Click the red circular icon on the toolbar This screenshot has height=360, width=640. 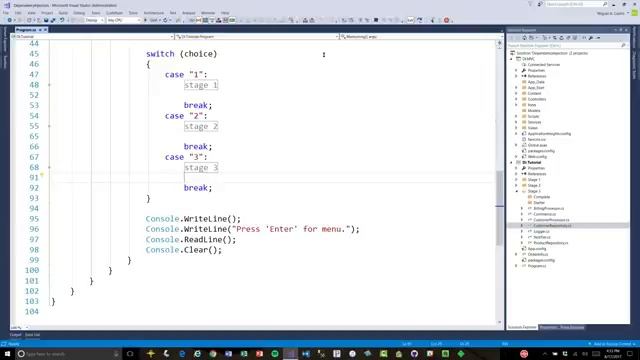pyautogui.click(x=446, y=20)
